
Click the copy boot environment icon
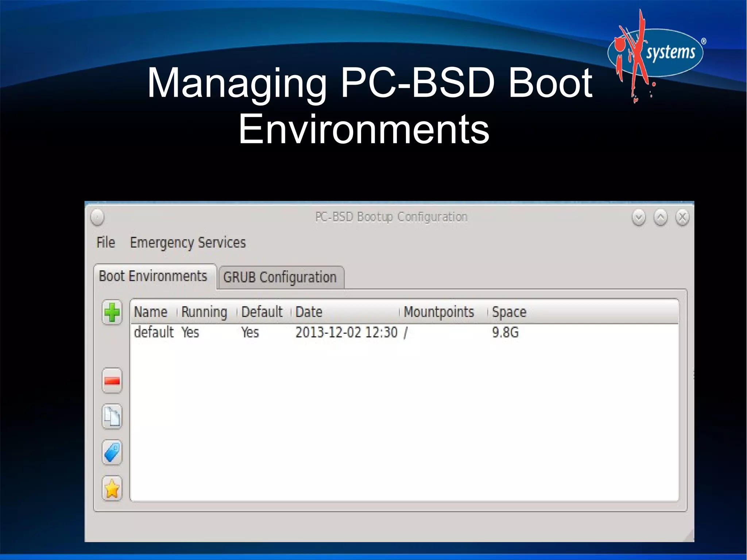tap(112, 417)
